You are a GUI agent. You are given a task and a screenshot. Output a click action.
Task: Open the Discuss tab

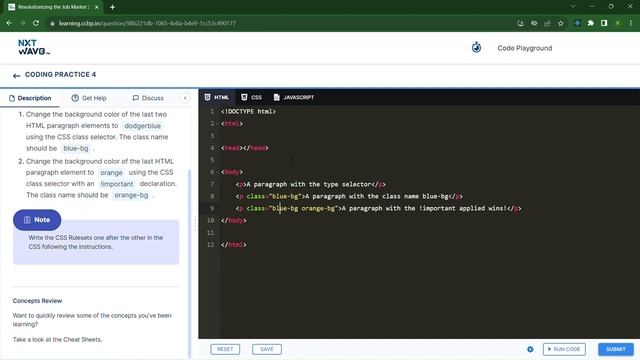pos(148,98)
